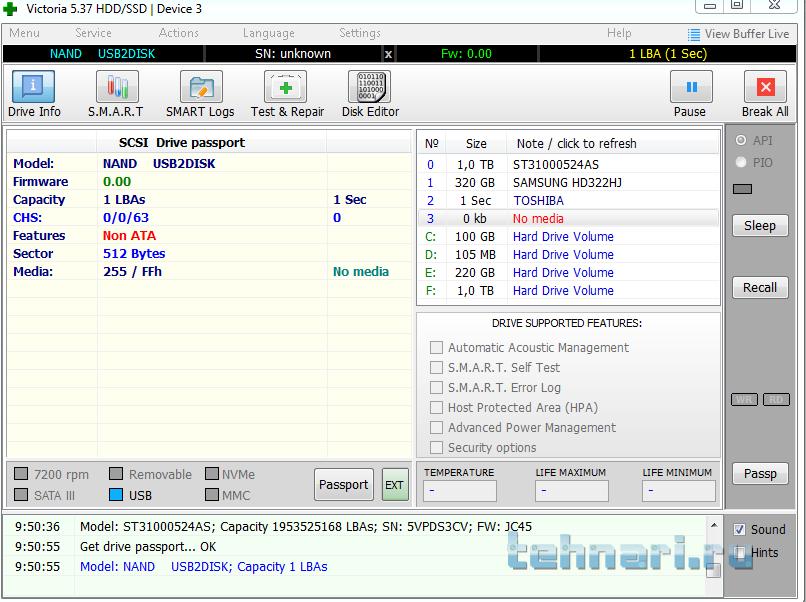This screenshot has height=602, width=806.
Task: Click the gray indicator below PIO
Action: tap(742, 189)
